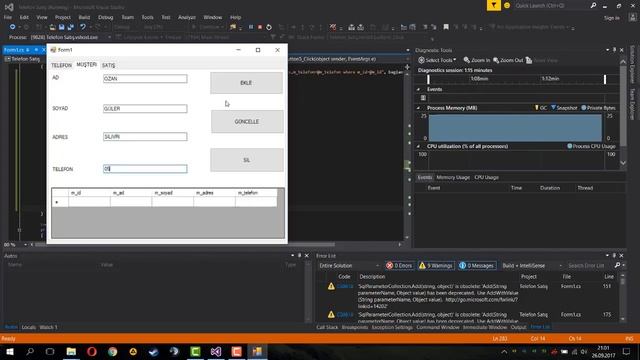
Task: Click Zoom In in Diagnostic Tools
Action: point(476,60)
